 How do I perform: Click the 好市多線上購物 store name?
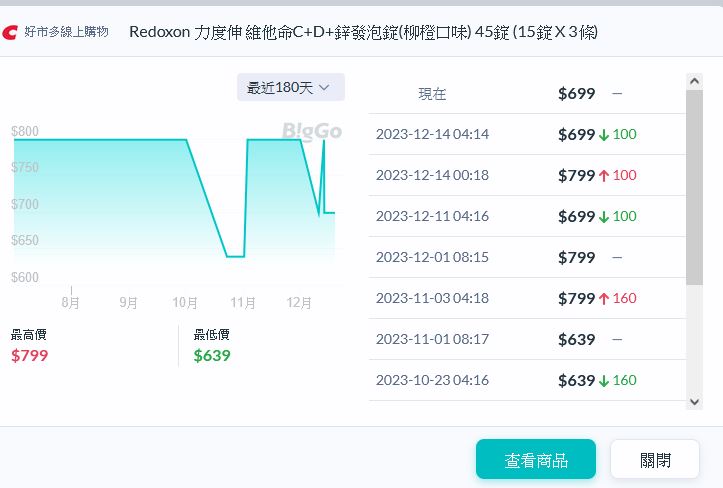66,32
